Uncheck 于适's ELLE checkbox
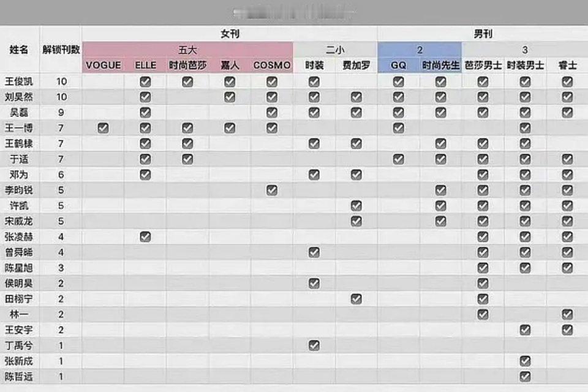 (145, 159)
